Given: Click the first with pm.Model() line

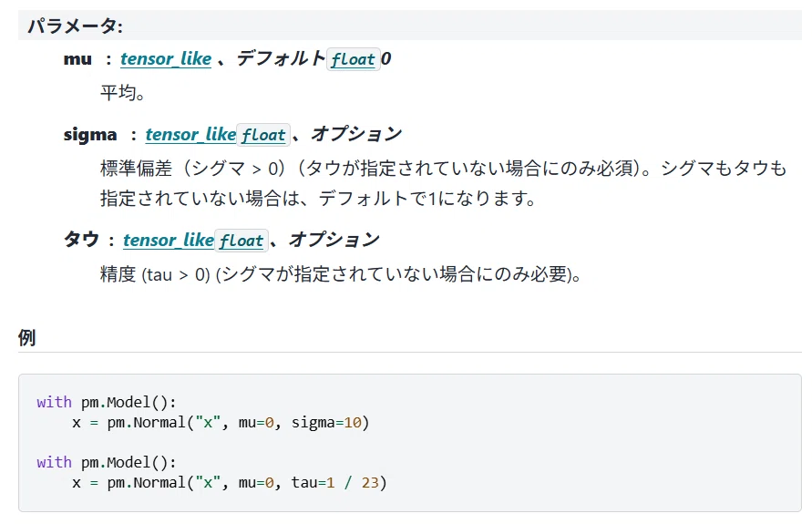Looking at the screenshot, I should coord(107,402).
